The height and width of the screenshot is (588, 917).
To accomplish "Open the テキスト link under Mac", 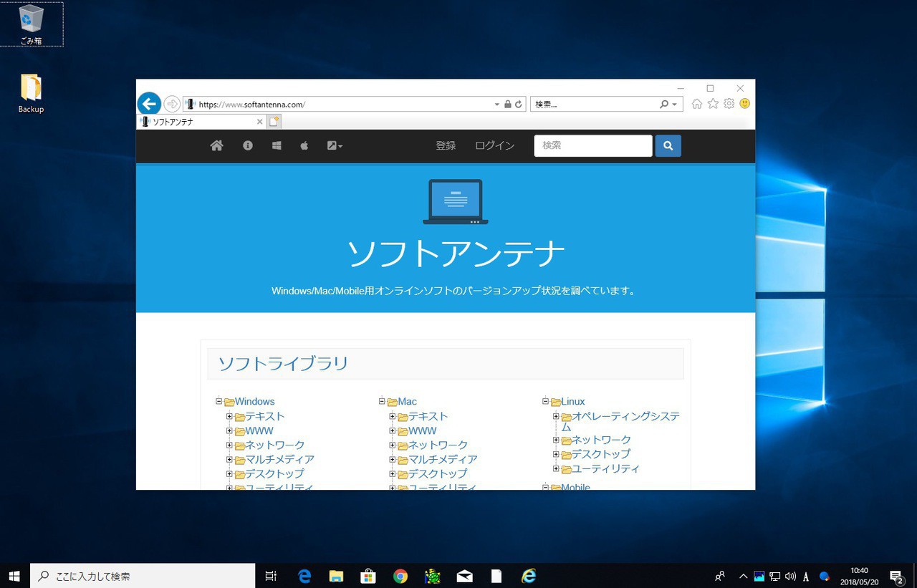I will click(428, 417).
